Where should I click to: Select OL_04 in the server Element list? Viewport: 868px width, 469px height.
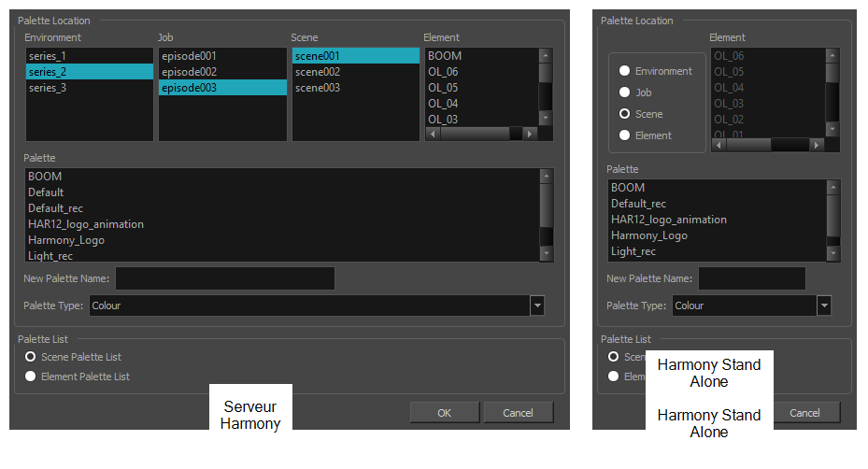tap(481, 104)
